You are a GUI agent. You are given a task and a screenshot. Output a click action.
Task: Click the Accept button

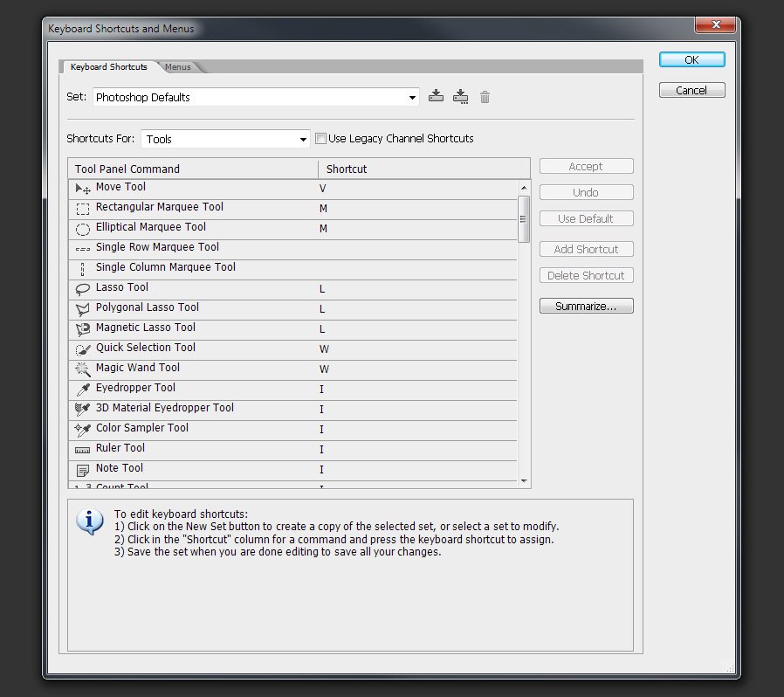pos(587,167)
